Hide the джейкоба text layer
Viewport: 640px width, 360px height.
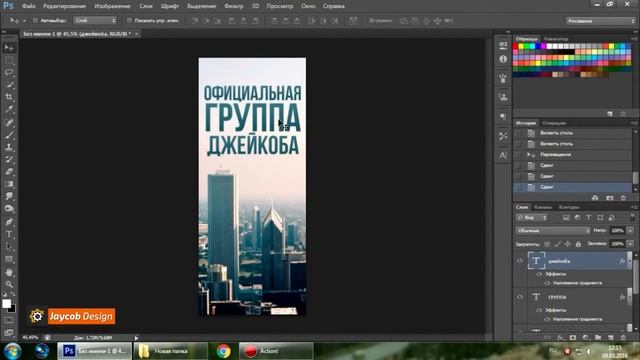(x=520, y=261)
